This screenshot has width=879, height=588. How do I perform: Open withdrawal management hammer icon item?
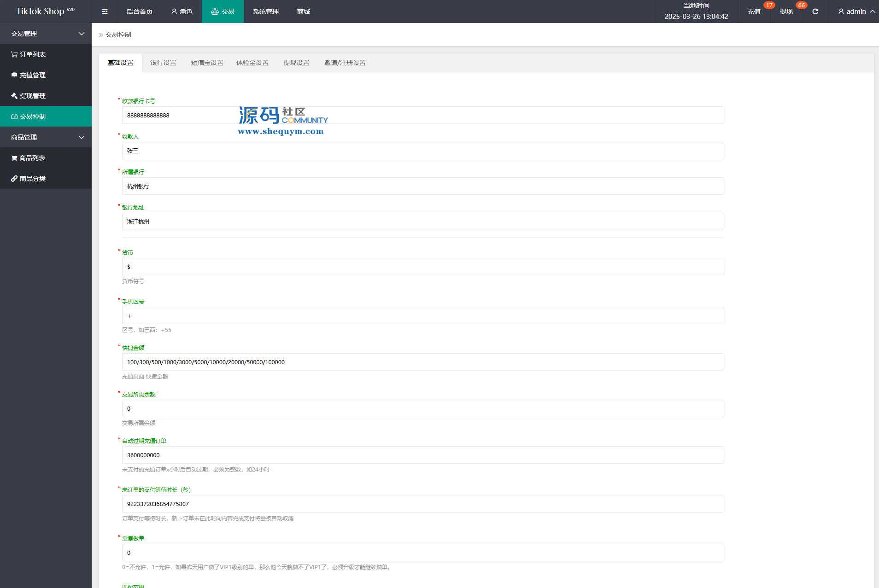tap(29, 96)
